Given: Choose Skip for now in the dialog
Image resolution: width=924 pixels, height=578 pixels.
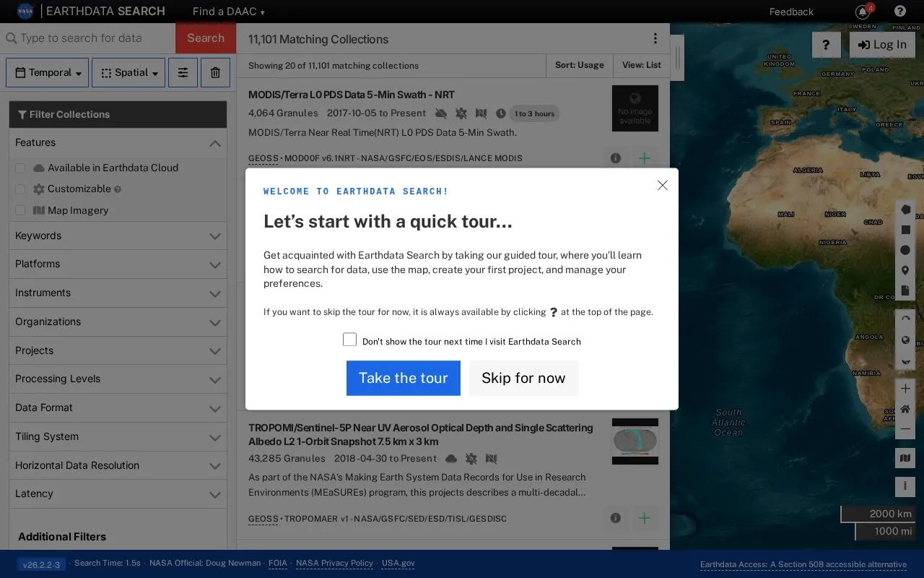Looking at the screenshot, I should click(x=523, y=378).
